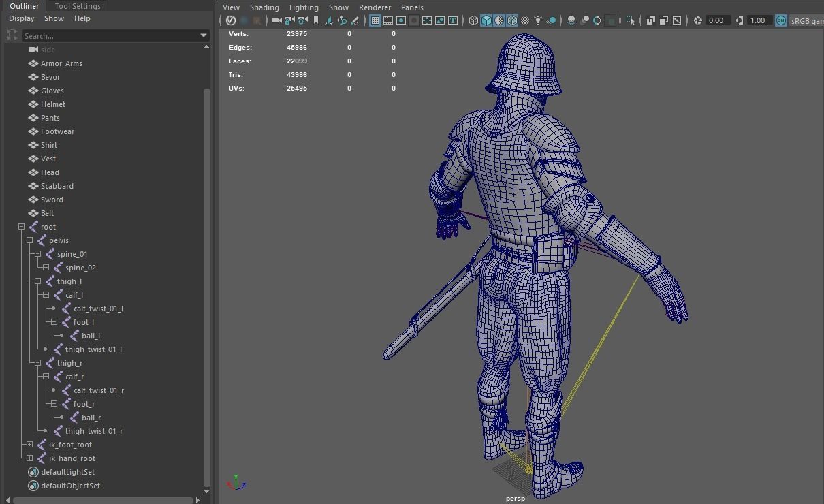Open the Outliner search options dropdown arrow

(204, 35)
